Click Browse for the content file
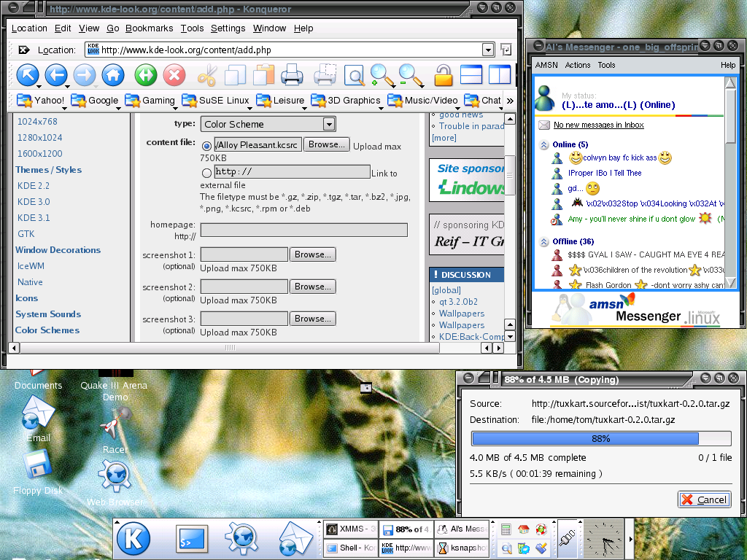 (x=326, y=144)
